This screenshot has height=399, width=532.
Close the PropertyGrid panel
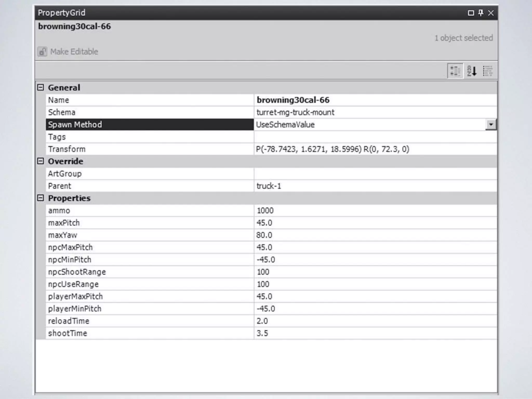point(491,13)
